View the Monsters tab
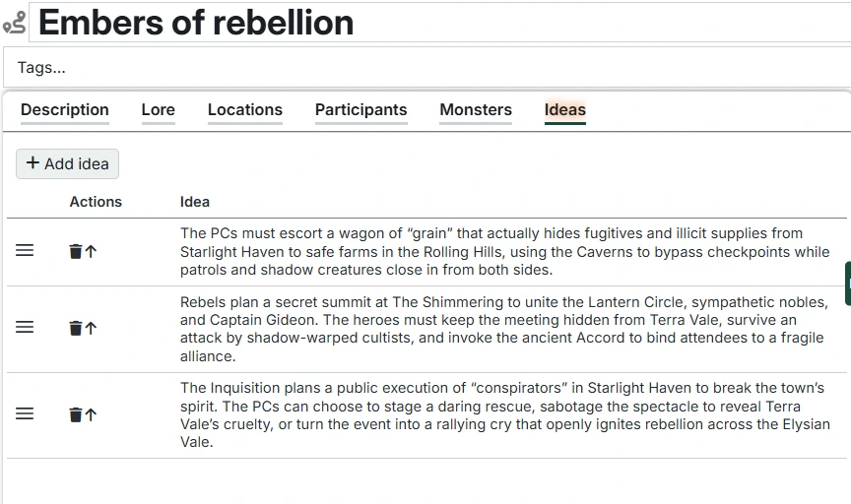The image size is (851, 504). click(476, 110)
